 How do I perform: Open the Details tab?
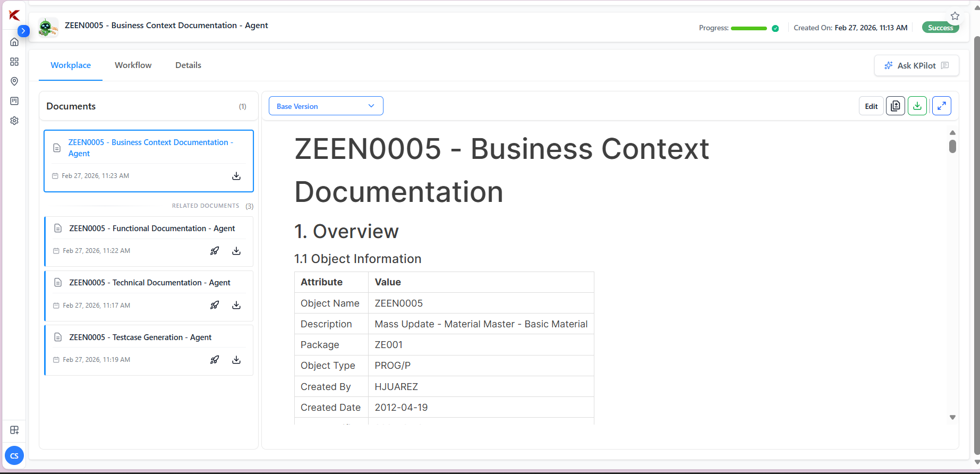tap(188, 65)
